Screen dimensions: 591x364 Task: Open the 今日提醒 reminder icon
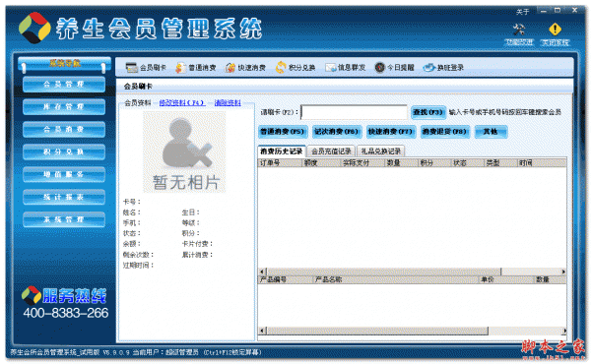click(x=379, y=67)
